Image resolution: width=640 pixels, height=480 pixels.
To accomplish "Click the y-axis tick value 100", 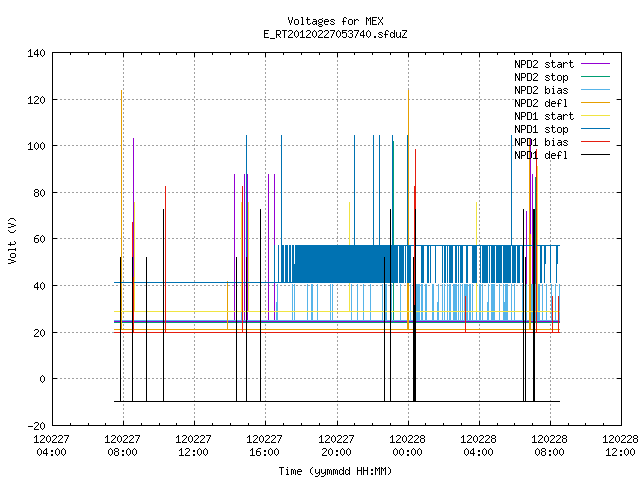I will click(36, 146).
